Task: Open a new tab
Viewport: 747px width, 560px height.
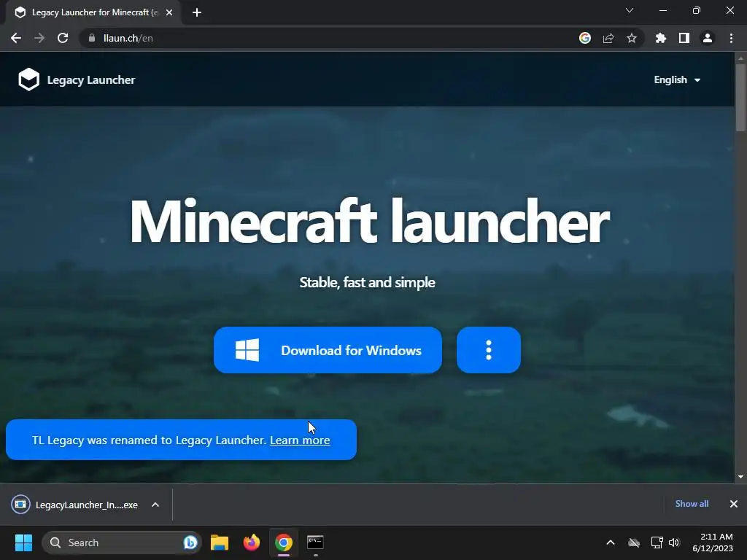Action: click(197, 12)
